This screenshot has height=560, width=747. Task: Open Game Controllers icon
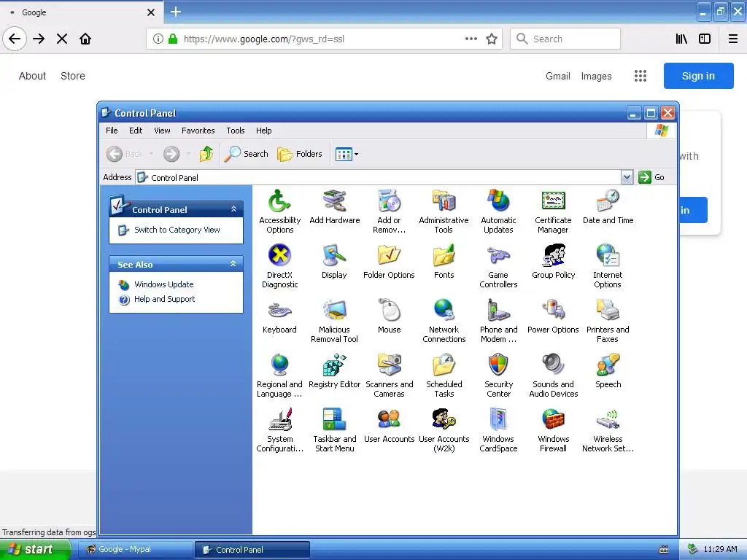point(498,266)
